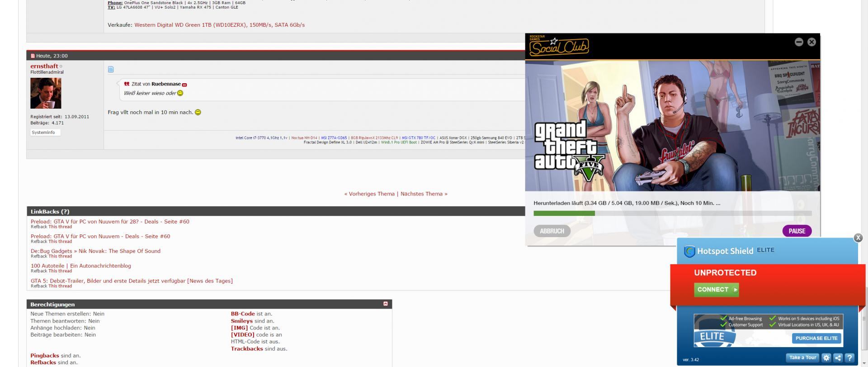Click the wink smiley after '10 min nach'
868x367 pixels.
pos(198,112)
